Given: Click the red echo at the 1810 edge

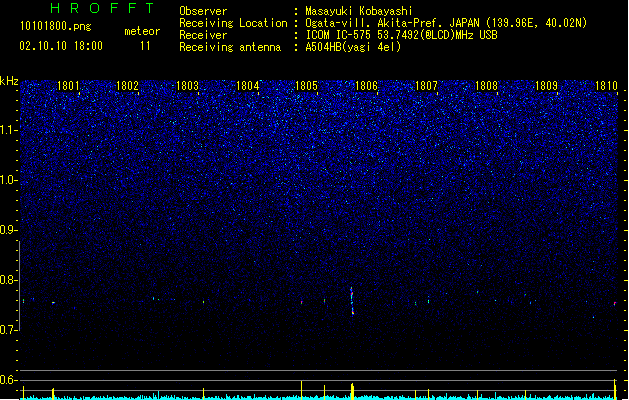Looking at the screenshot, I should point(615,304).
